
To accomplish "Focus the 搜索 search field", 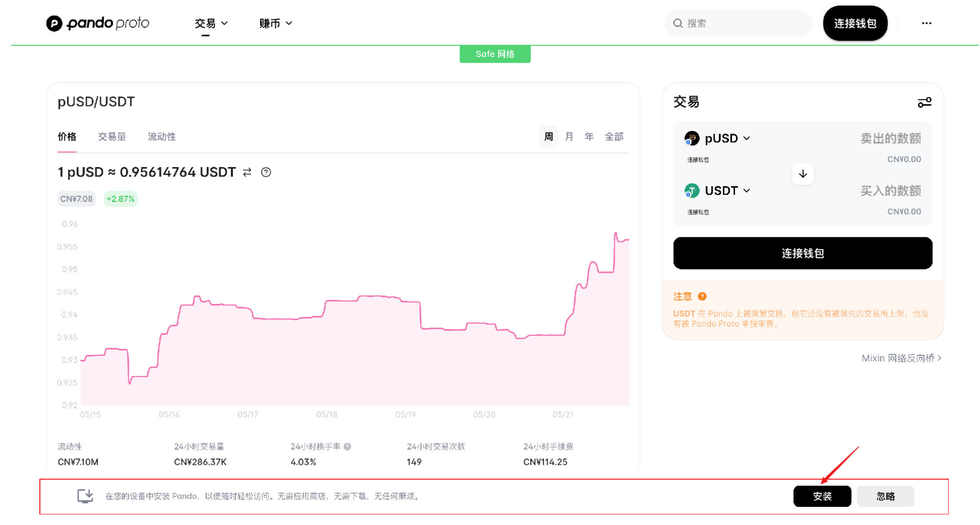I will tap(743, 23).
